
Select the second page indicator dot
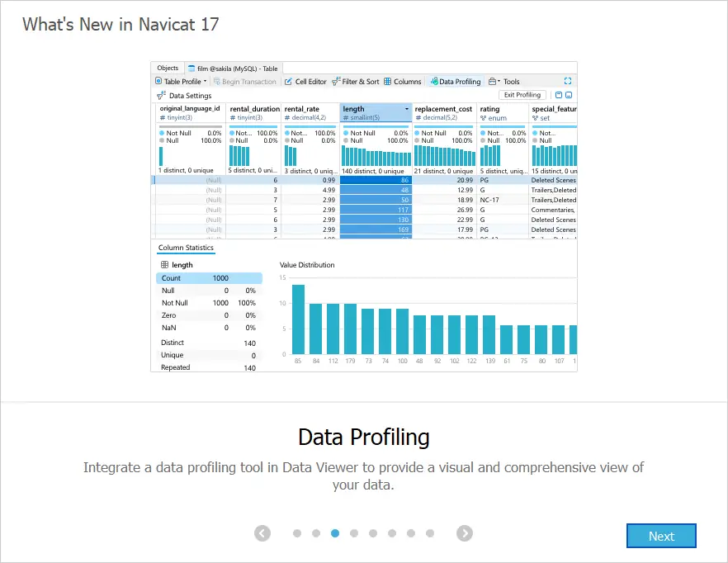pyautogui.click(x=316, y=533)
